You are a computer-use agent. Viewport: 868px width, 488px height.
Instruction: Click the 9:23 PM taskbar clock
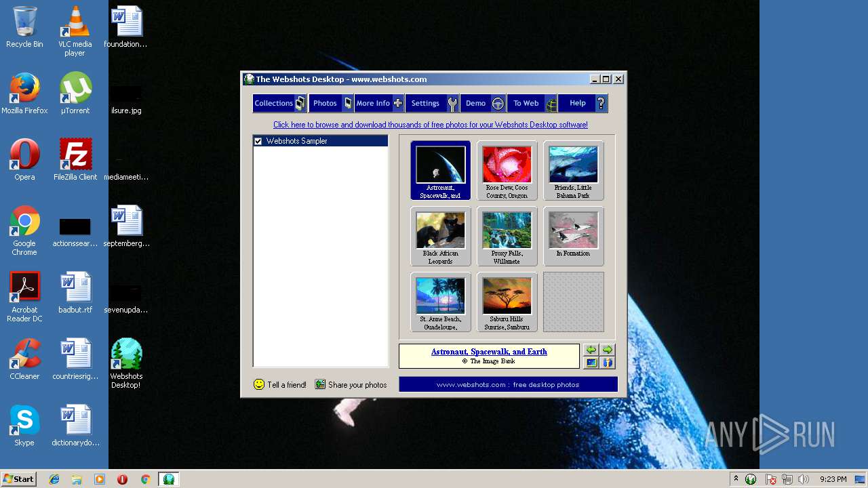pyautogui.click(x=833, y=479)
